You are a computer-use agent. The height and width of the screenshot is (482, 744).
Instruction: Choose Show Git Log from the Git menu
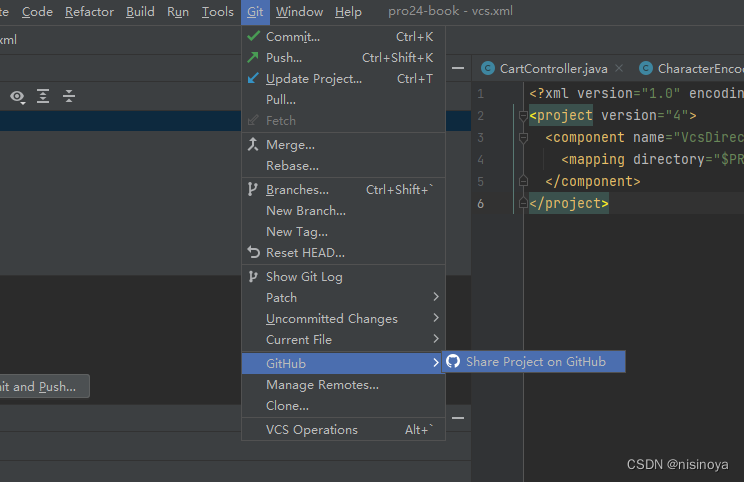point(344,277)
